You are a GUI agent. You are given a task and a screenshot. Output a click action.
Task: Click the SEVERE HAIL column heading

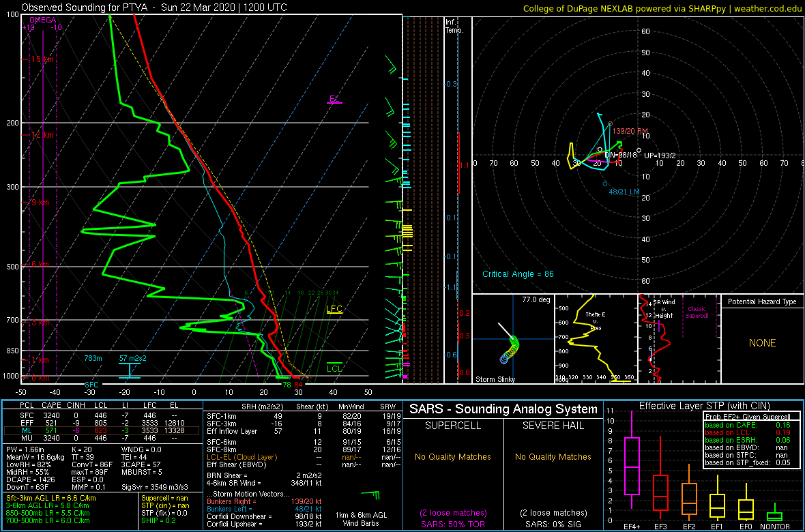pos(553,426)
